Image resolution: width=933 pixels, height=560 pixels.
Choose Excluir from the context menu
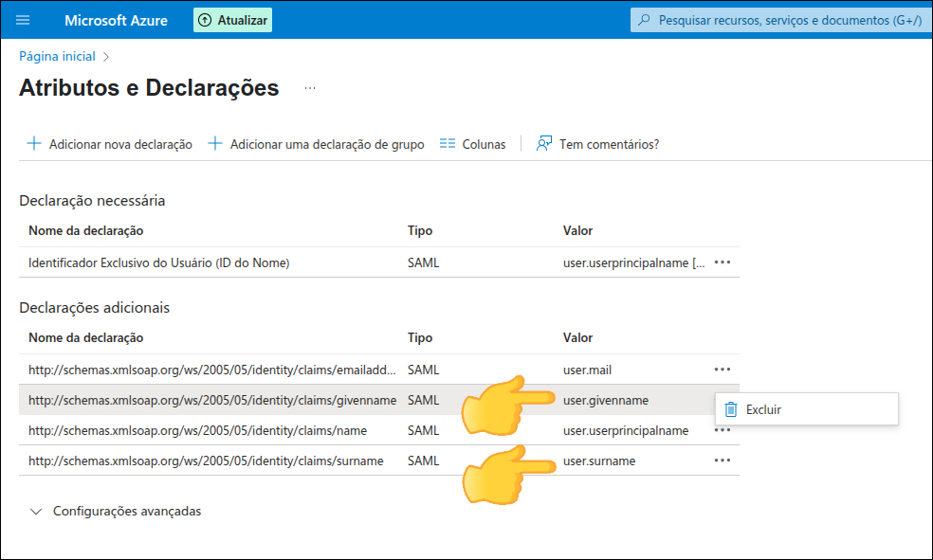[x=763, y=408]
